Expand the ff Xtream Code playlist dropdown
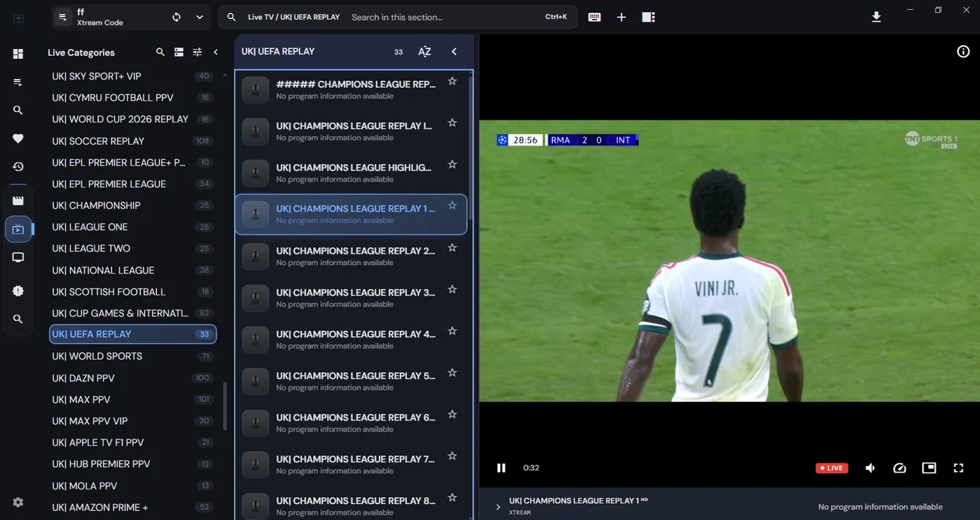This screenshot has height=520, width=980. [x=200, y=17]
